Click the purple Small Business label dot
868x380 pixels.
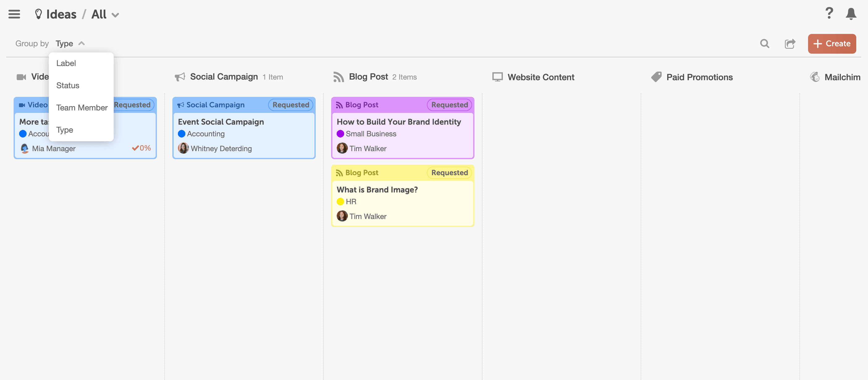point(340,134)
